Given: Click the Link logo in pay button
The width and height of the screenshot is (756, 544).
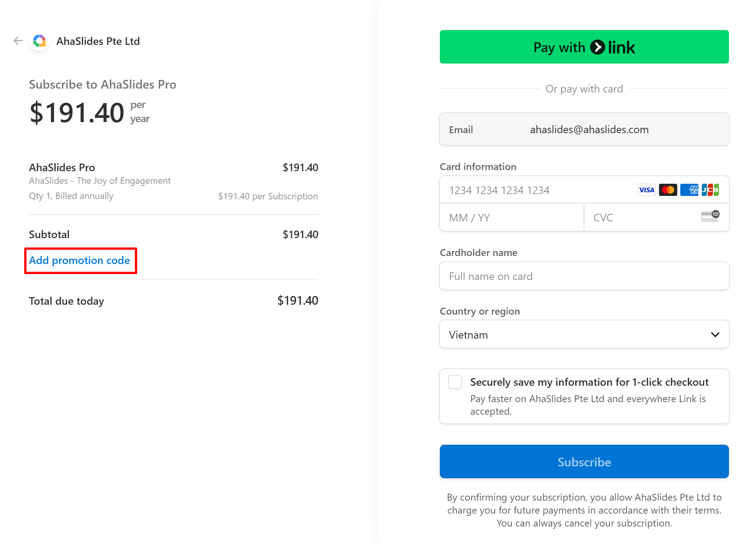Looking at the screenshot, I should click(x=613, y=47).
